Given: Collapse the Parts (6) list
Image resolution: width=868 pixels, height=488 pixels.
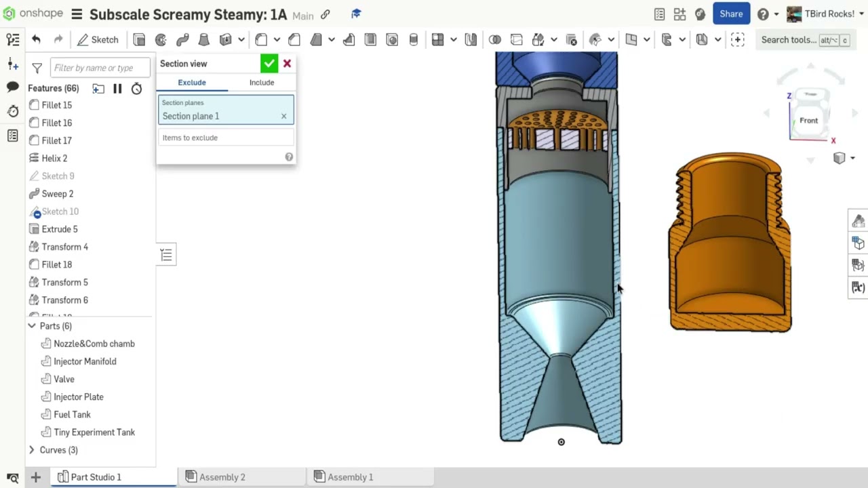Looking at the screenshot, I should (32, 326).
